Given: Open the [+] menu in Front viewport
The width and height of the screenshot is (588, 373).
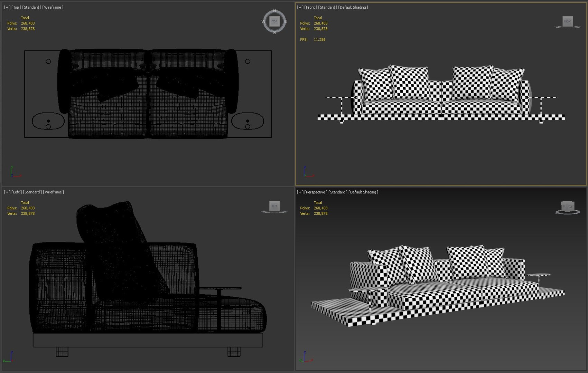Looking at the screenshot, I should pos(300,7).
